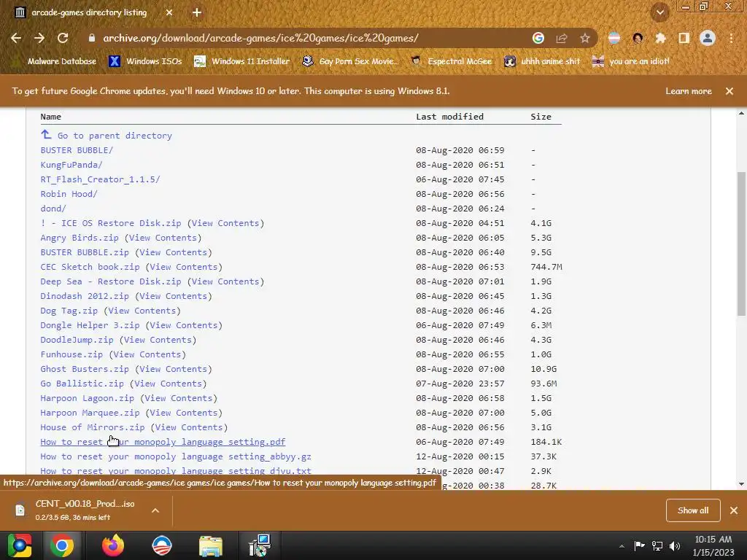Close the arcade-games directory listing tab
This screenshot has width=747, height=560.
point(169,12)
